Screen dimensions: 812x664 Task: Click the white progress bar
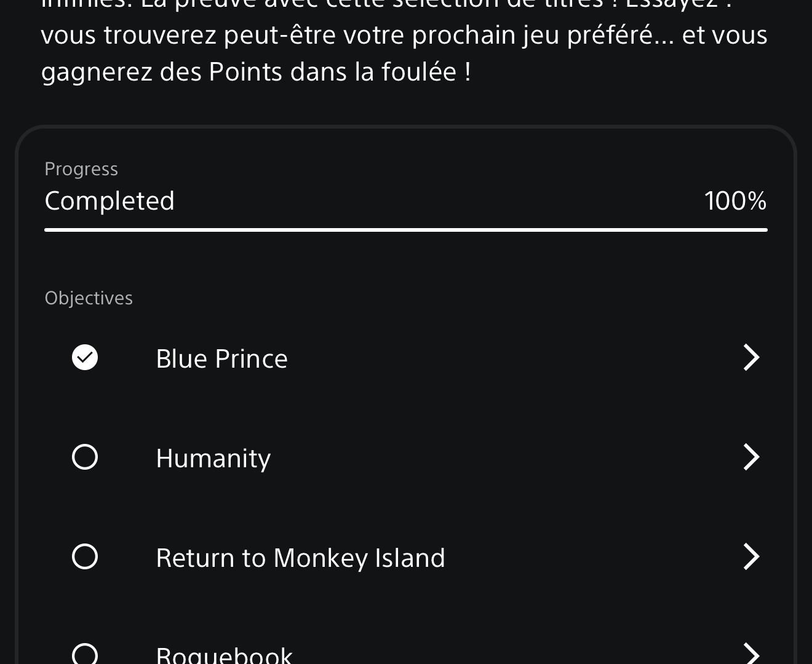click(x=406, y=230)
